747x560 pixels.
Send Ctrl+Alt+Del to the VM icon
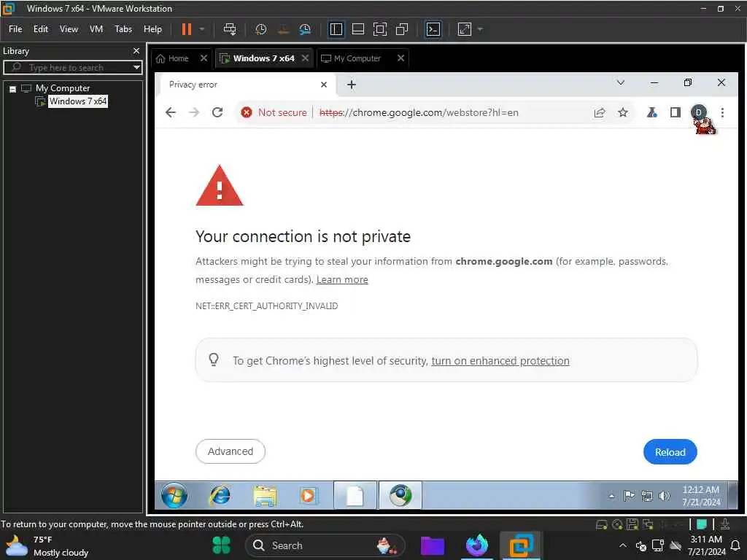(x=230, y=29)
